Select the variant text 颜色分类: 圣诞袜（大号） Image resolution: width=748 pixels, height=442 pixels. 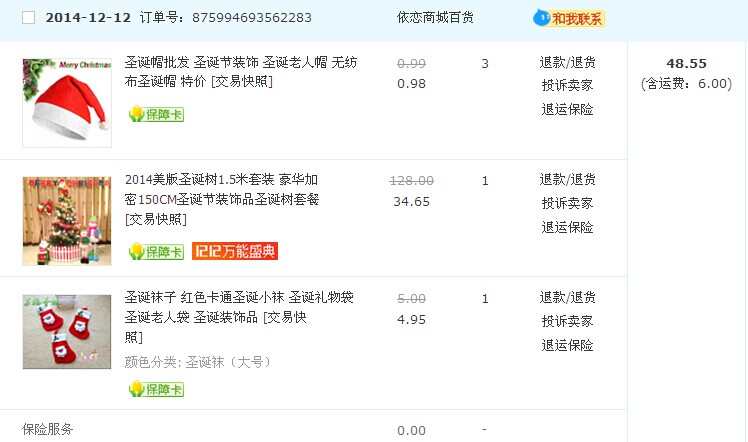pos(197,362)
